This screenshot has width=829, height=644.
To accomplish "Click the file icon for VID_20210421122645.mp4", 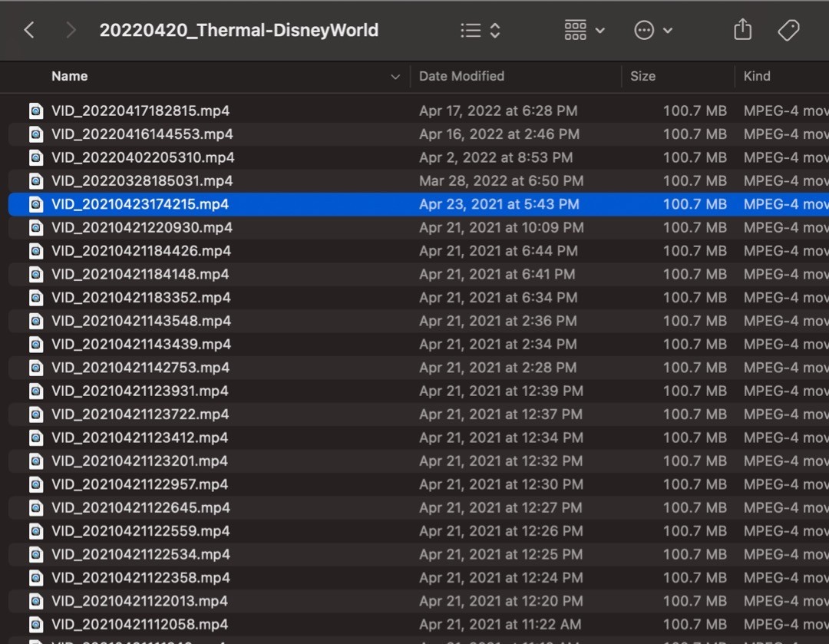I will click(x=36, y=507).
